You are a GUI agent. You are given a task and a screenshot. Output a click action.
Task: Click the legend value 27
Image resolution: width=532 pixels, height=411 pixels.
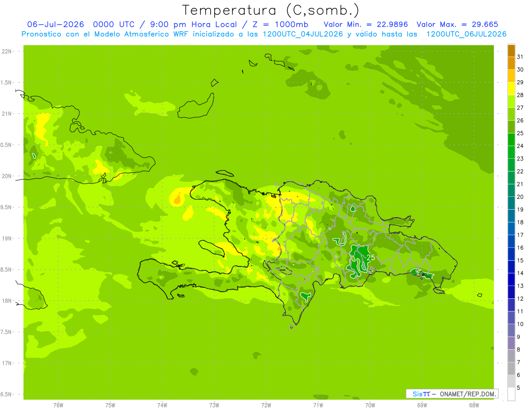(520, 108)
